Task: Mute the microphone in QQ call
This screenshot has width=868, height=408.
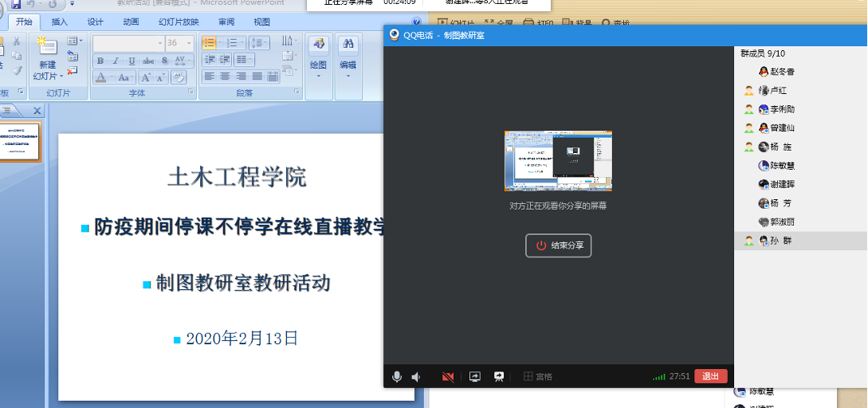Action: [x=396, y=376]
